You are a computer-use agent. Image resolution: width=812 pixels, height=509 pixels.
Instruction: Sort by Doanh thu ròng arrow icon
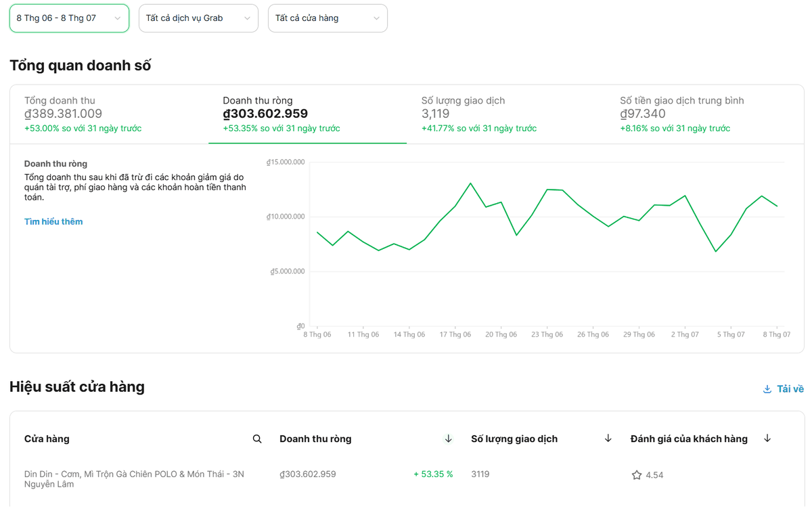(x=448, y=439)
